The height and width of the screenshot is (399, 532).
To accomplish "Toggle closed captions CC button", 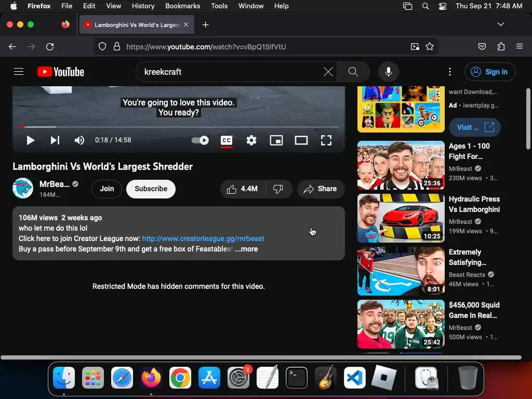I will tap(227, 140).
